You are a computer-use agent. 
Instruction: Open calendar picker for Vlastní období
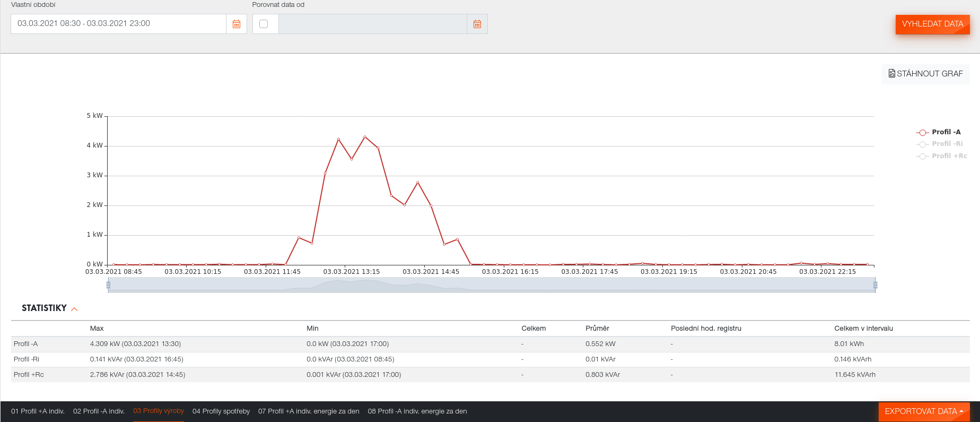(237, 24)
